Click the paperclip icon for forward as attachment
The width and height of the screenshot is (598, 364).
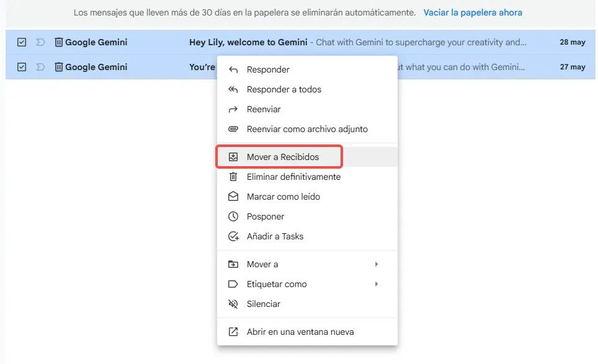coord(233,129)
